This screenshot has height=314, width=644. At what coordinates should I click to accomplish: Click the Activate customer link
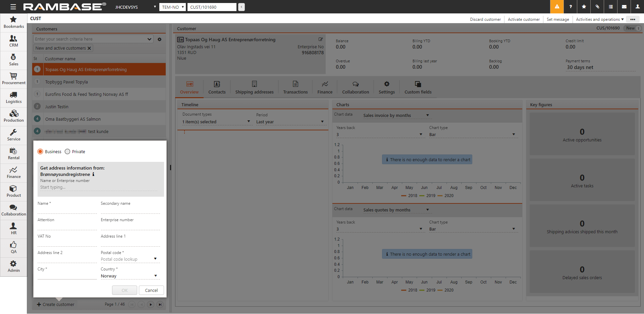(x=524, y=19)
